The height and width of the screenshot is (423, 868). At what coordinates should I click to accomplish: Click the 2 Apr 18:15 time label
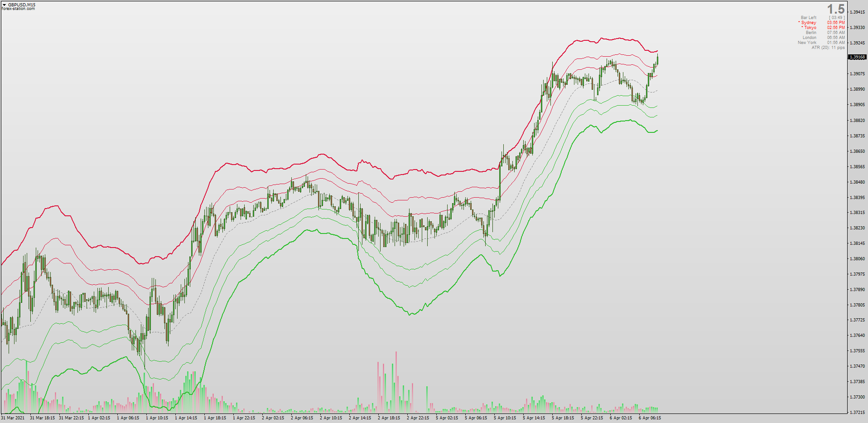tap(389, 418)
